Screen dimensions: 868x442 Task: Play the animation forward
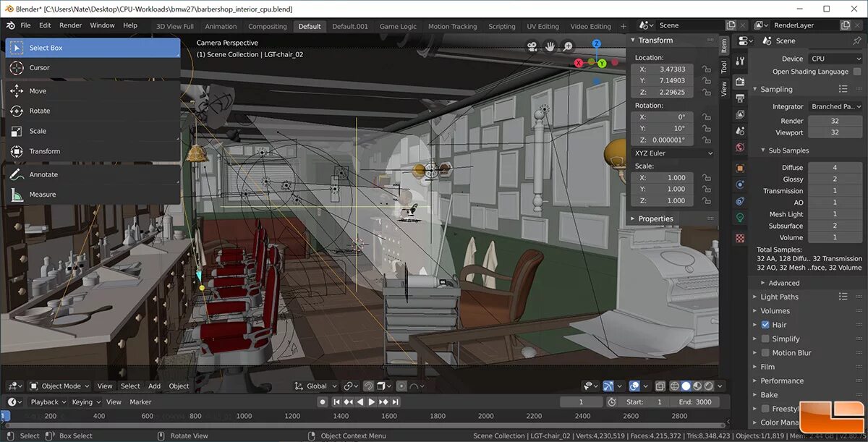click(372, 402)
